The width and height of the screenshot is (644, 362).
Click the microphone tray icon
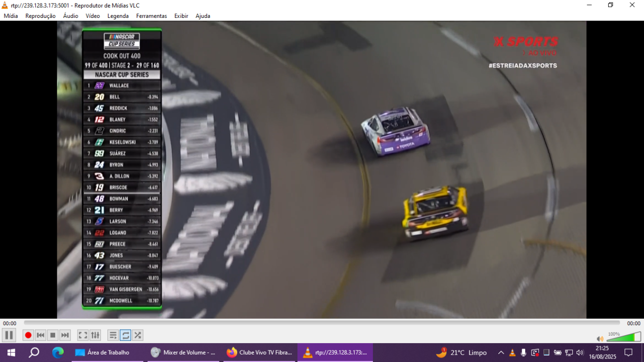(524, 353)
